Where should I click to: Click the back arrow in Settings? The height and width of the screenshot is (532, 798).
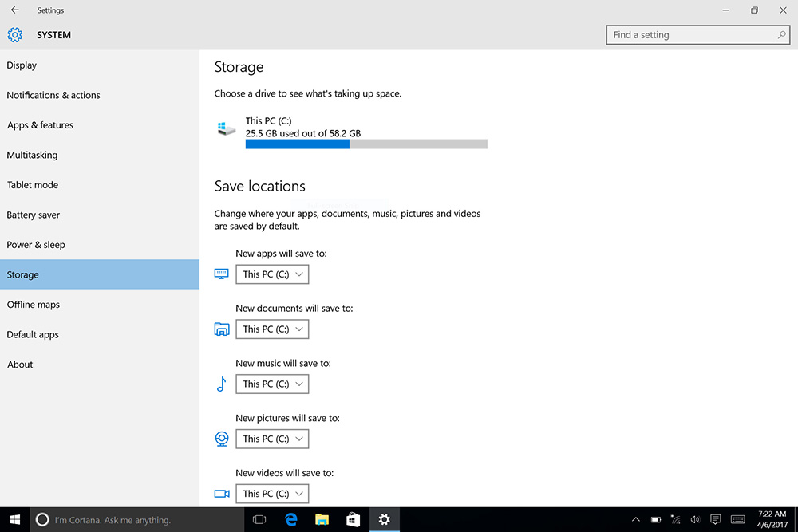point(14,10)
